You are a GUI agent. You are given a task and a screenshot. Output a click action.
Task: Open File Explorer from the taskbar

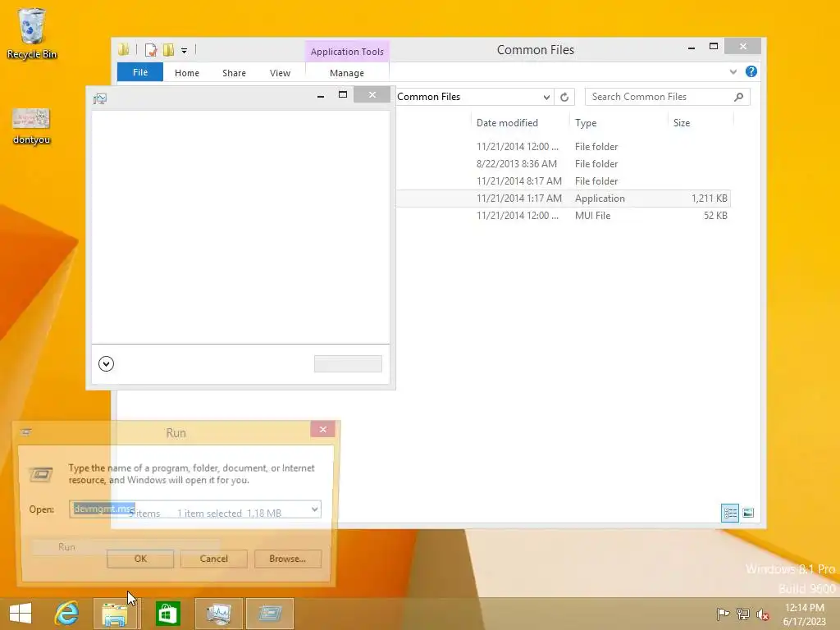(x=115, y=614)
